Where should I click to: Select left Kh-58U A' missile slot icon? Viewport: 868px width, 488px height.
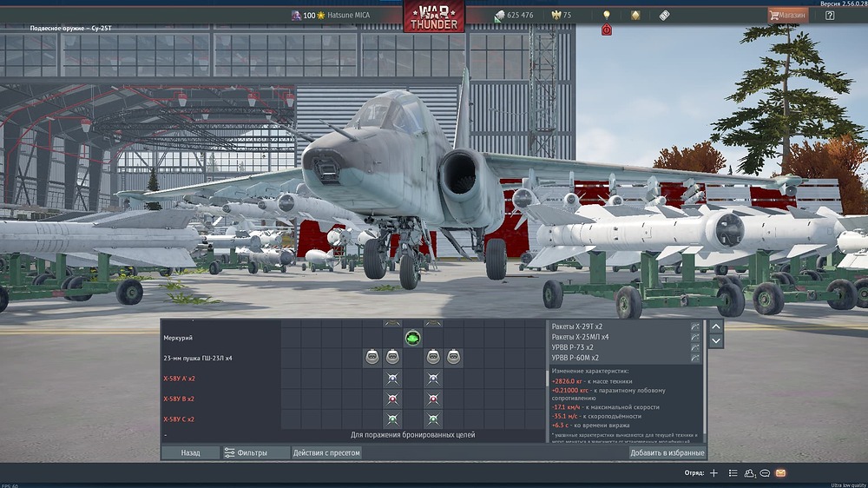[392, 379]
